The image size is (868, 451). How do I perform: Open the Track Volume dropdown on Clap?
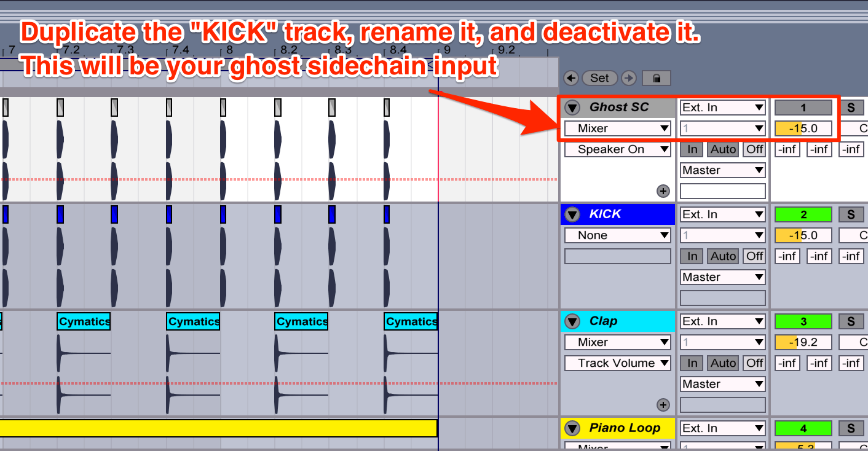tap(617, 363)
